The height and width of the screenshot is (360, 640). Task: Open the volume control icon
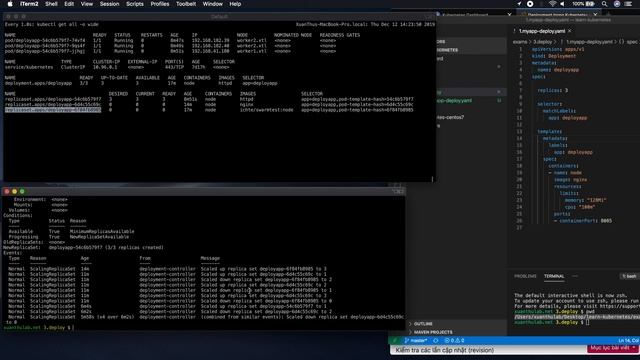click(563, 4)
